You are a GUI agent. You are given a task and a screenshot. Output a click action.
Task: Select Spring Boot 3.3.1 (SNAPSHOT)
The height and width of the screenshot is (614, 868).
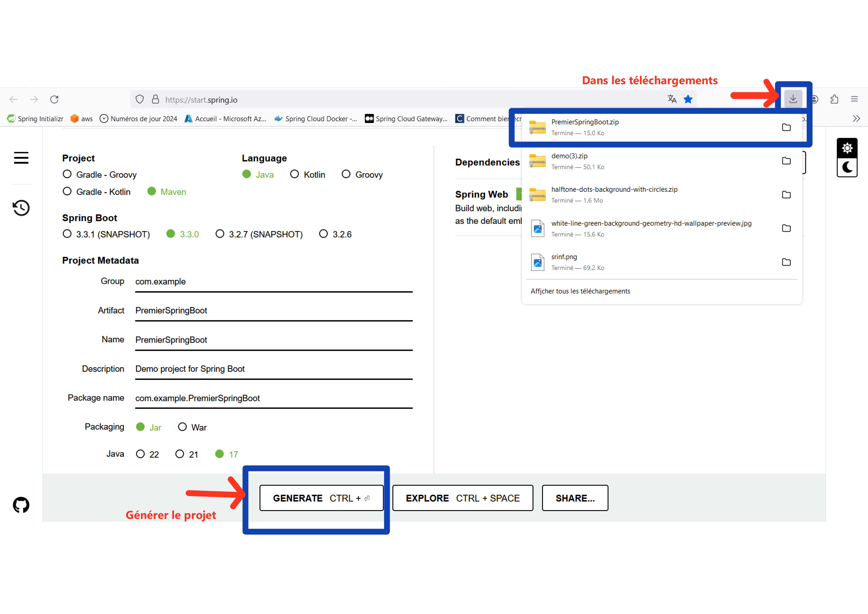pyautogui.click(x=106, y=234)
